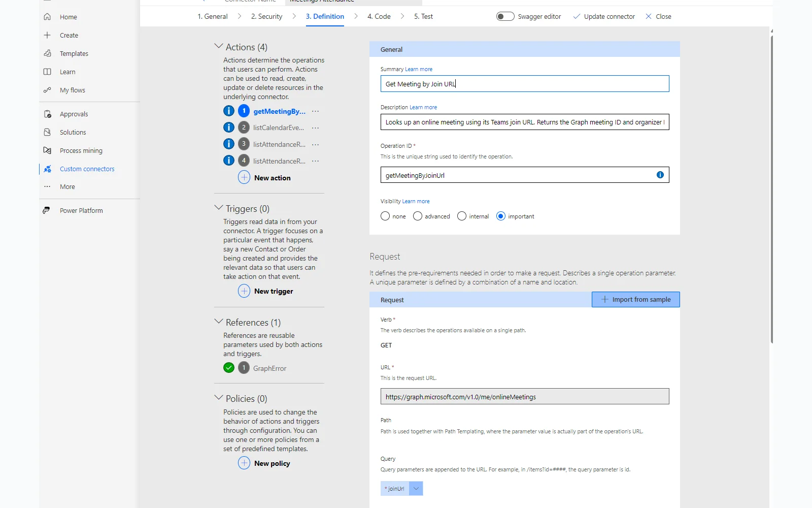Select the internal visibility radio button
This screenshot has width=812, height=508.
(462, 216)
